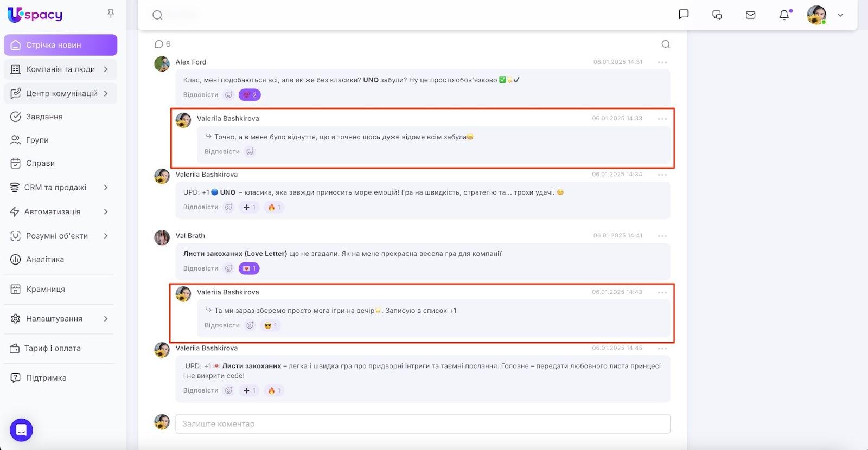The image size is (868, 450).
Task: Toggle the fire reaction on last UPD comment
Action: (x=273, y=390)
